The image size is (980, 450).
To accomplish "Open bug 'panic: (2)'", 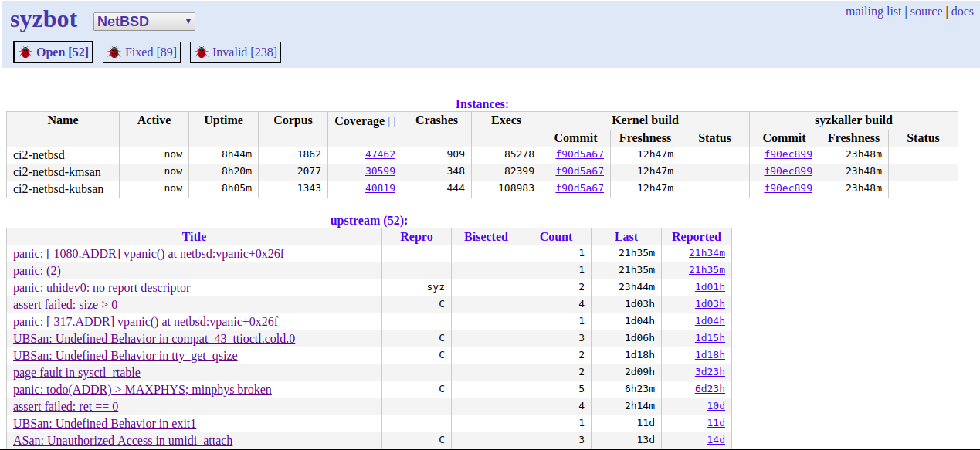I will tap(37, 271).
